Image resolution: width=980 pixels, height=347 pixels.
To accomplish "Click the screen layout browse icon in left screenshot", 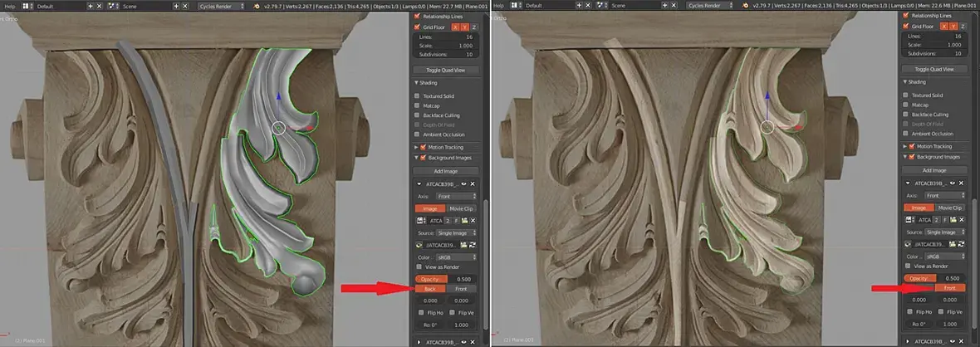I will [x=27, y=6].
